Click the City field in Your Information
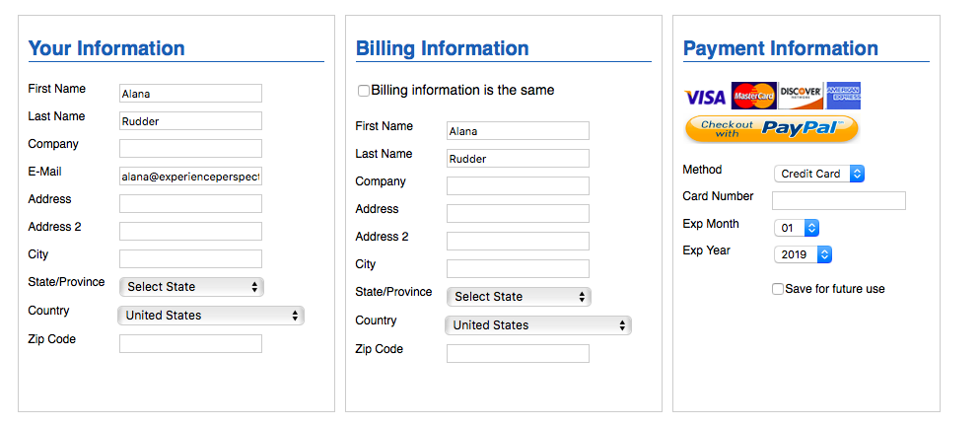Viewport: 980px width, 427px height. coord(190,258)
